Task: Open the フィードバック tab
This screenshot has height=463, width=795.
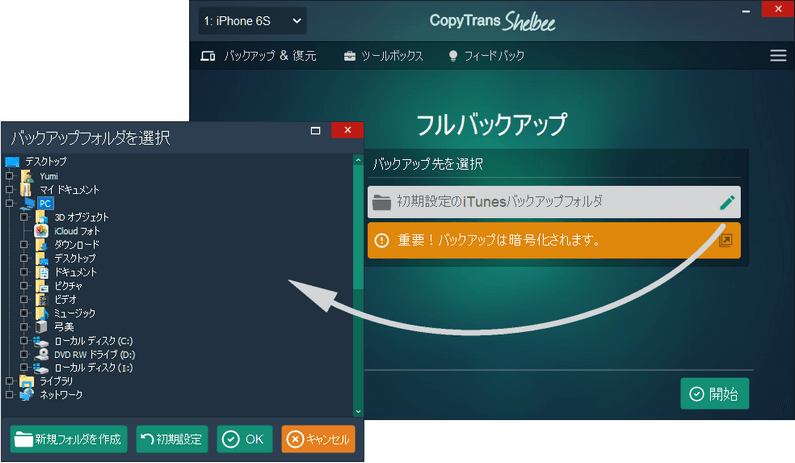Action: (486, 56)
